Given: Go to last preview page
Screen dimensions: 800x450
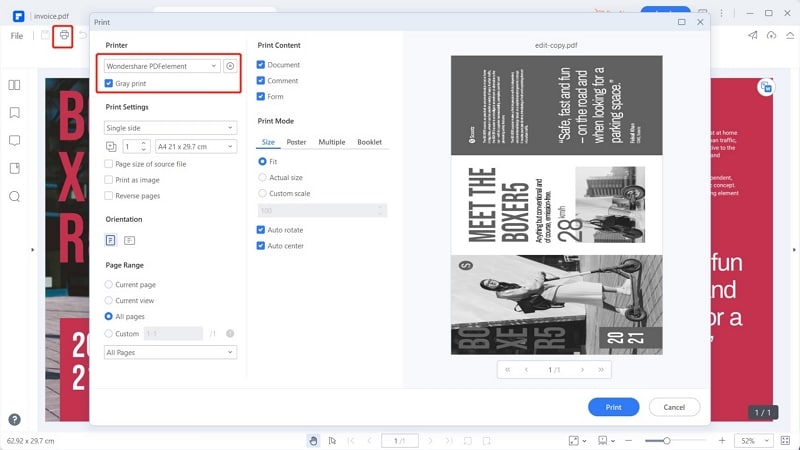Looking at the screenshot, I should (x=601, y=369).
